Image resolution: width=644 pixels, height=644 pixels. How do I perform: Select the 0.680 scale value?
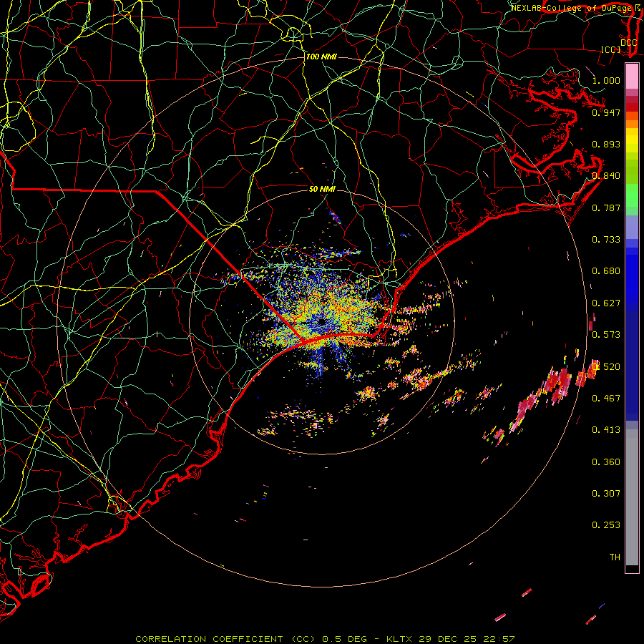pos(606,270)
